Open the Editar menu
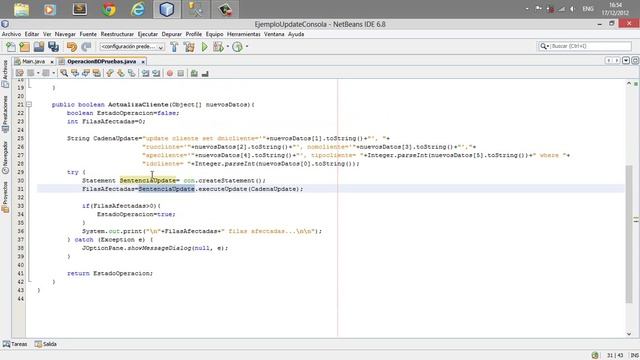The width and height of the screenshot is (640, 360). pos(32,34)
